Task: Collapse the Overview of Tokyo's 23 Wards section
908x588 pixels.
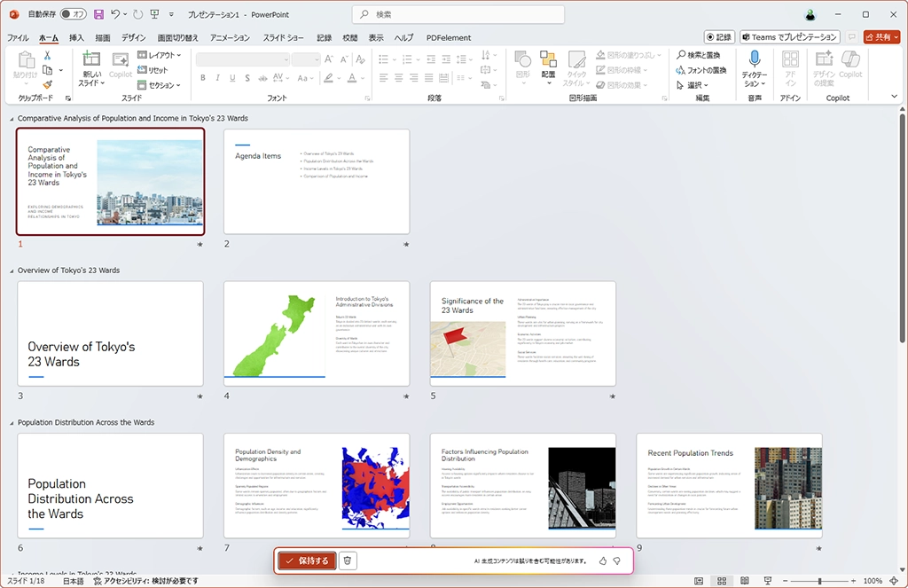Action: tap(12, 270)
